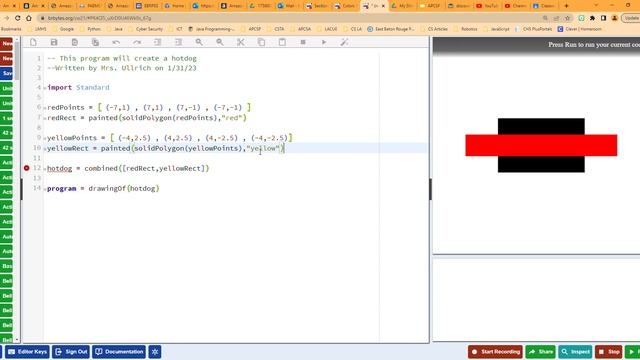Screen dimensions: 640x360
Task: Click the second magnifier icon in editor toolbar
Action: point(220,42)
